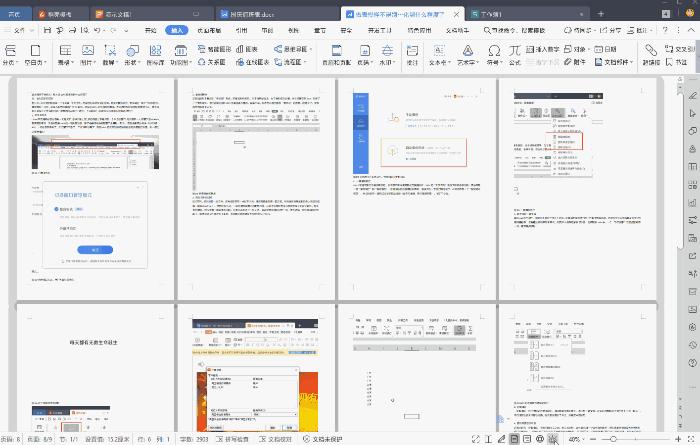
Task: Insert a Comment
Action: tap(412, 55)
